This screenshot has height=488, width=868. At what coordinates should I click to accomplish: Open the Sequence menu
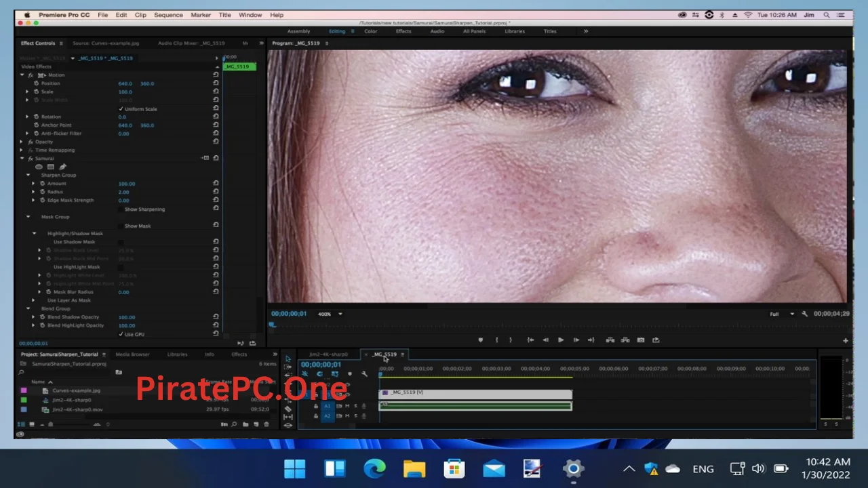point(168,15)
